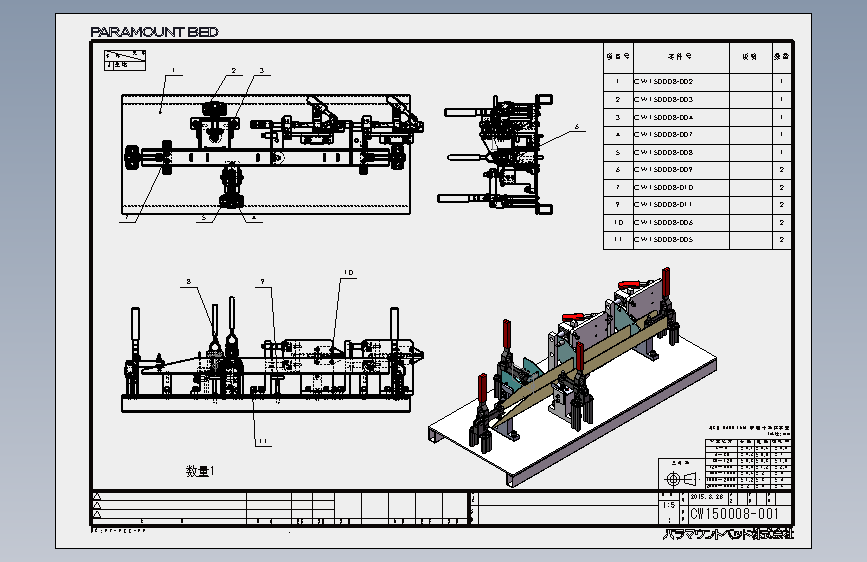Select parts list part number ending 007
This screenshot has width=867, height=562.
[664, 134]
